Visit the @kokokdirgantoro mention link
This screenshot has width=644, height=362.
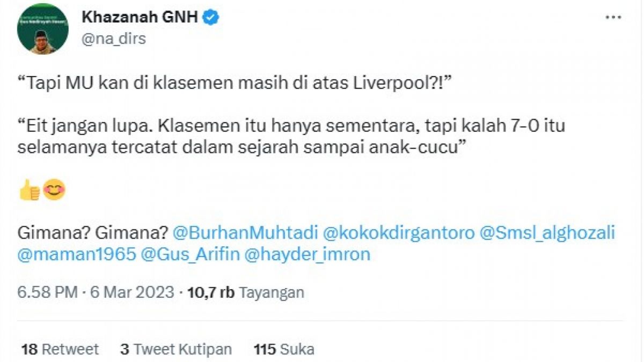click(x=400, y=233)
